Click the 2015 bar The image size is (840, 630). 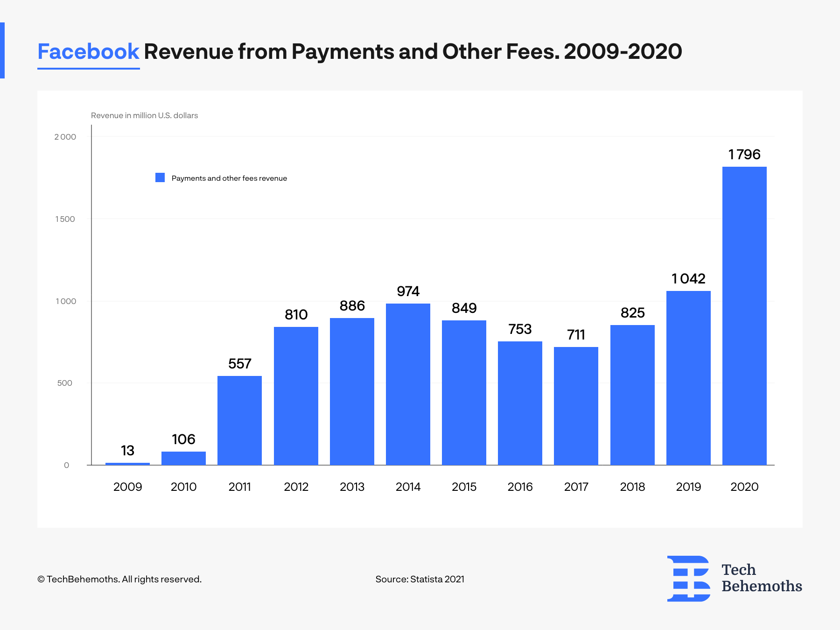pos(464,393)
